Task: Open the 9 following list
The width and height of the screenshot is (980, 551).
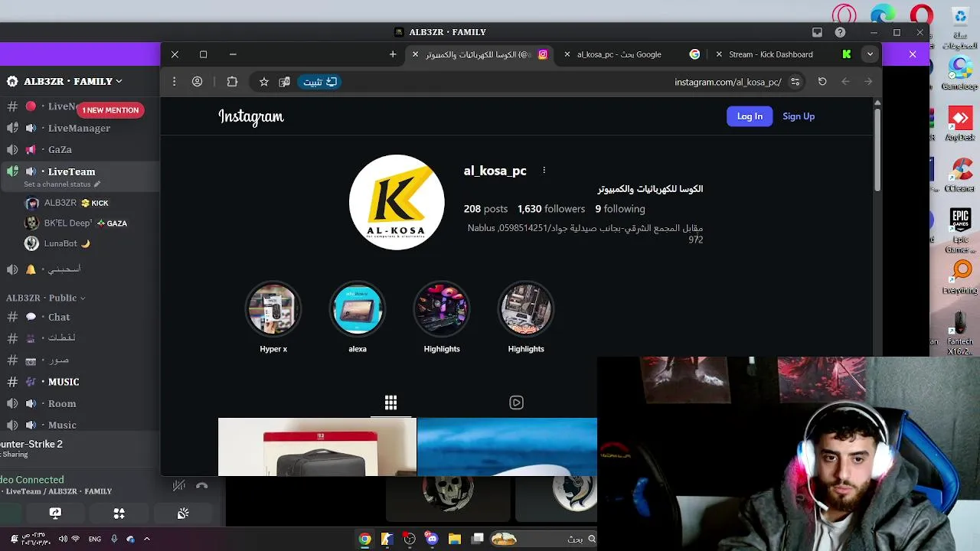Action: [620, 209]
